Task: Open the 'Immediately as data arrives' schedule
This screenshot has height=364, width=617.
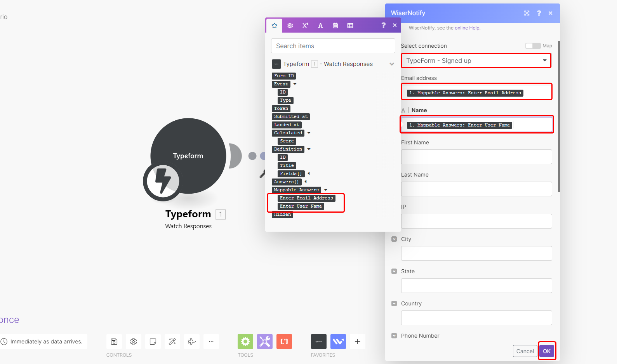Action: pos(43,341)
